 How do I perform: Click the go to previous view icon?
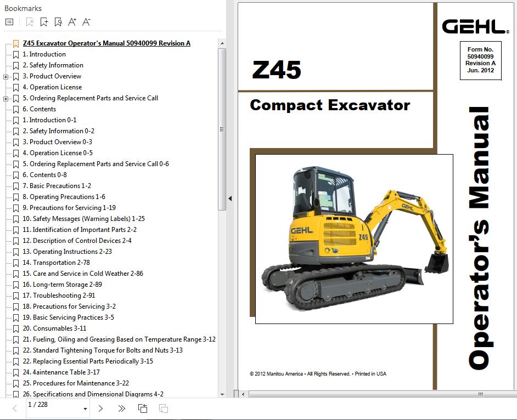point(143,409)
